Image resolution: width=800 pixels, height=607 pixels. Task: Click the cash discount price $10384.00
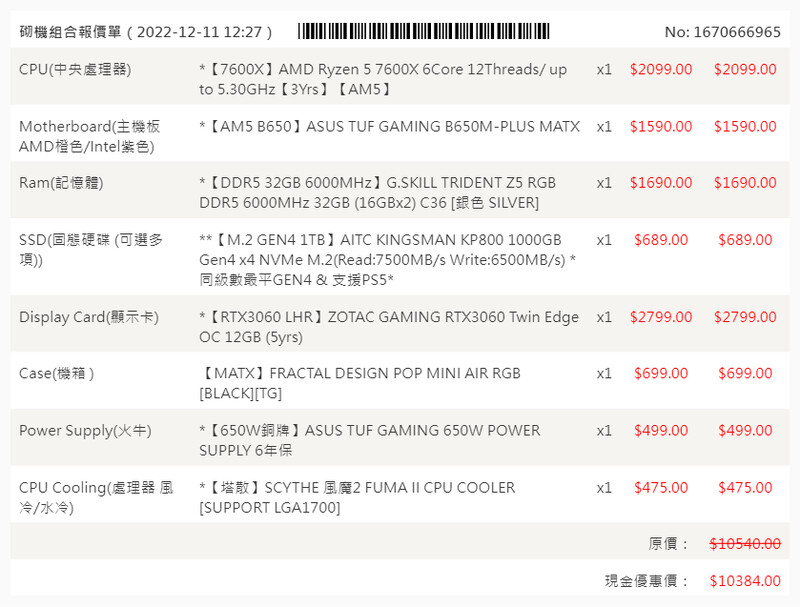click(x=745, y=581)
